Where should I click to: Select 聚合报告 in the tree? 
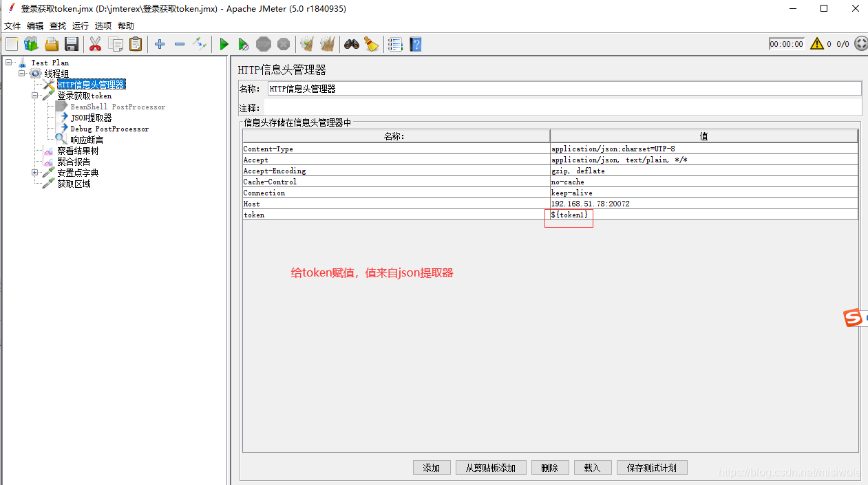point(74,162)
